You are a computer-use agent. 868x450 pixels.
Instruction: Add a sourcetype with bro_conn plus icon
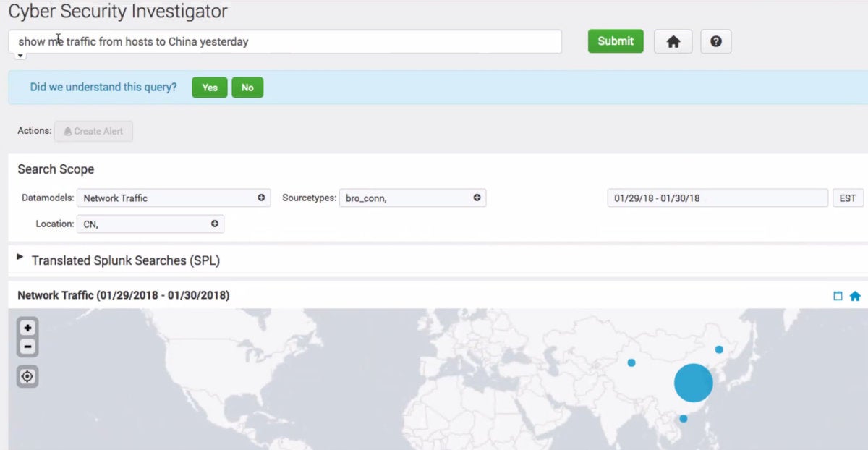(x=477, y=198)
